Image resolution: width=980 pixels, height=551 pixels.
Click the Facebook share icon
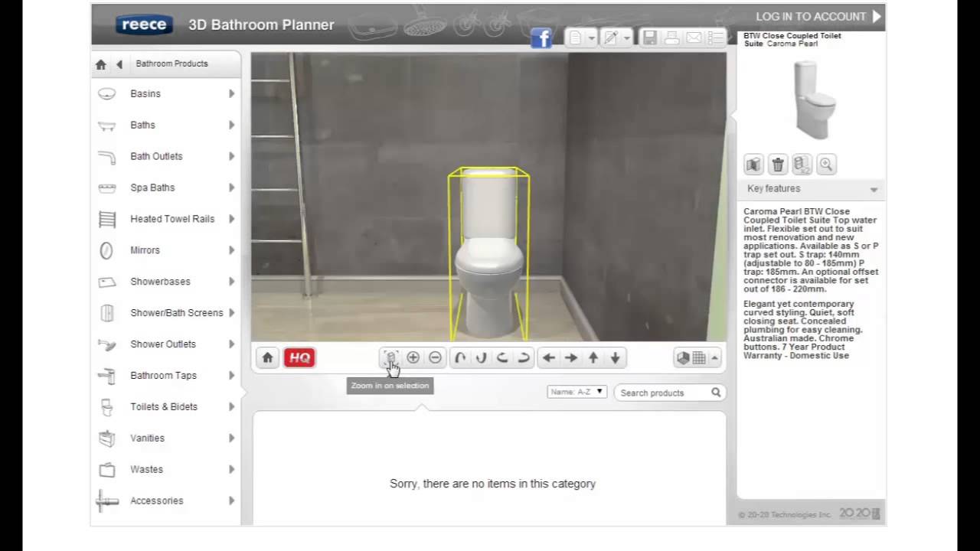[541, 38]
